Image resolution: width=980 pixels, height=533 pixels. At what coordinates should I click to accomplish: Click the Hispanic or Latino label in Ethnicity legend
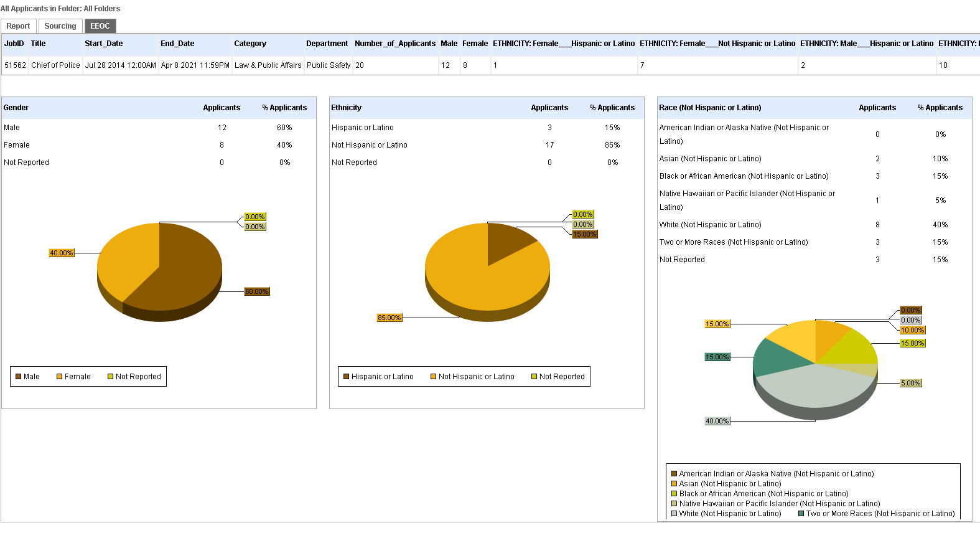382,377
